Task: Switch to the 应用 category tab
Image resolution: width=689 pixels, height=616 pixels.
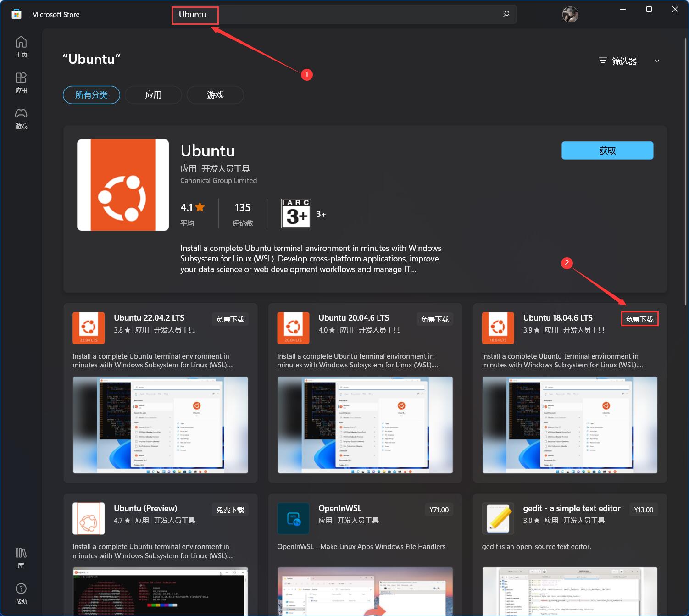Action: [153, 95]
